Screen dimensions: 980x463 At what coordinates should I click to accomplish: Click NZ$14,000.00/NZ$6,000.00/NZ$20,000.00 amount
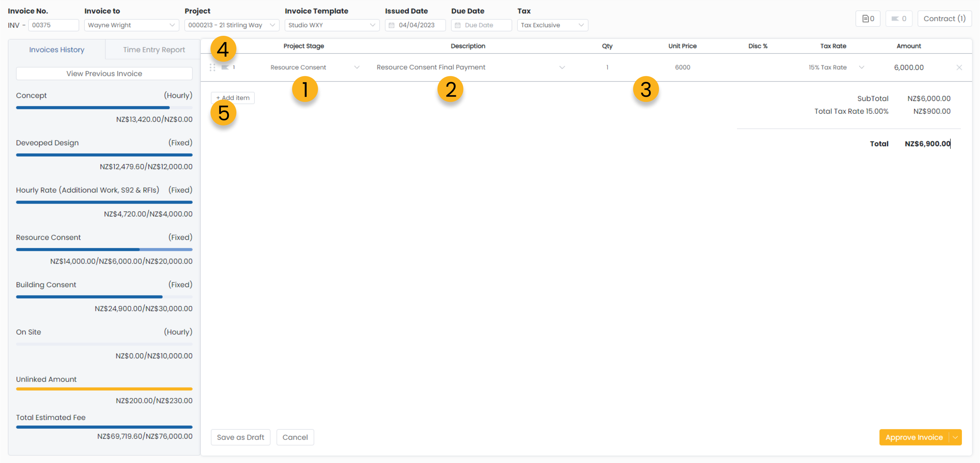[x=121, y=261]
